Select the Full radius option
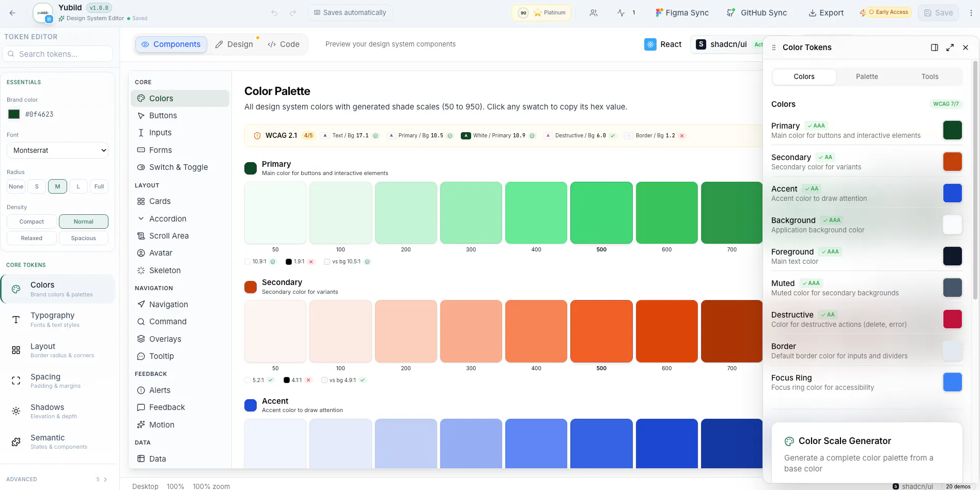This screenshot has height=490, width=980. tap(99, 186)
